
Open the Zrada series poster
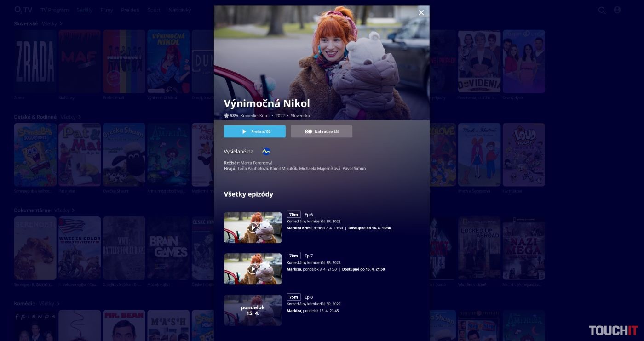coord(35,62)
